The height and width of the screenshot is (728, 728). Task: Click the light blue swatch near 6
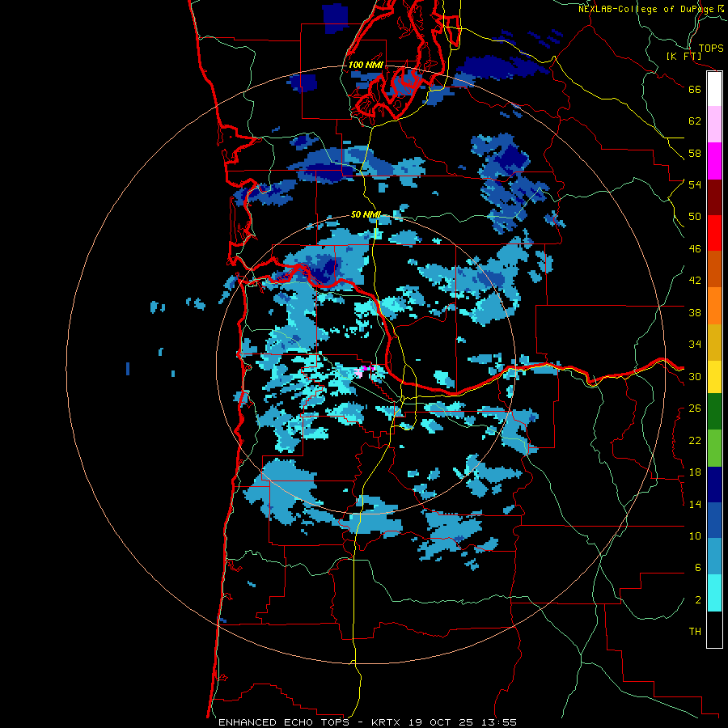pyautogui.click(x=714, y=556)
